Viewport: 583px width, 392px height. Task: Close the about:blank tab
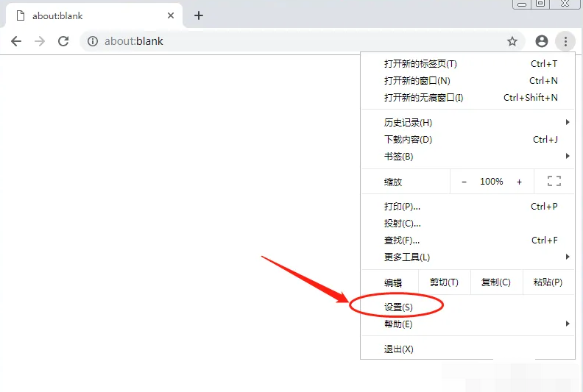click(x=171, y=15)
